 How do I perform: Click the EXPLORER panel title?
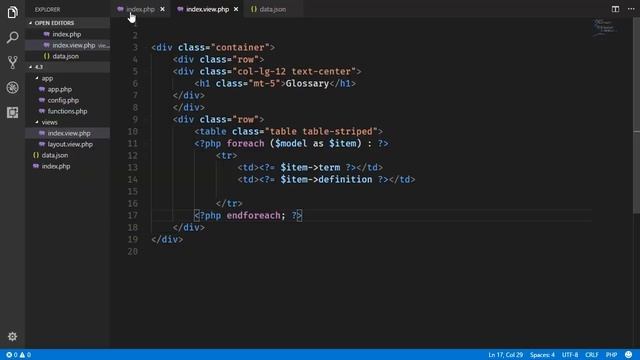tap(47, 9)
